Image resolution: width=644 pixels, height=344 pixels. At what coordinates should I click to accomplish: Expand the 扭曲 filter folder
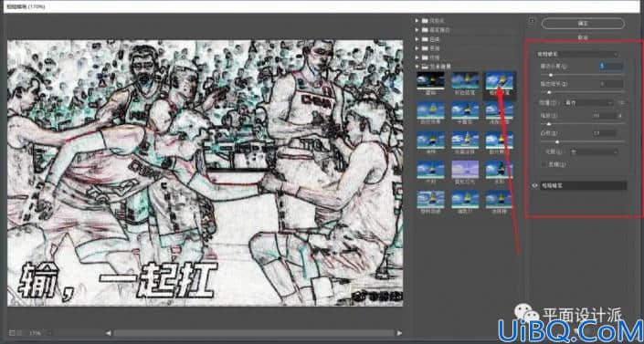click(417, 39)
